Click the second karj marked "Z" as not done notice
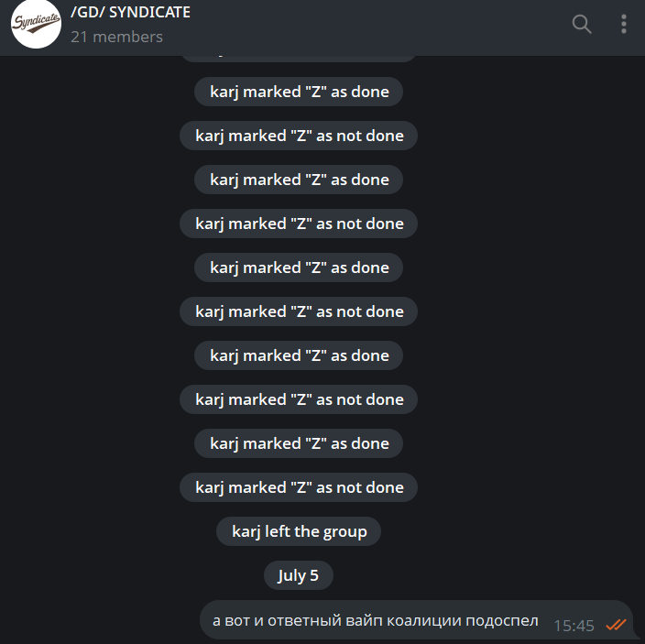 point(299,224)
